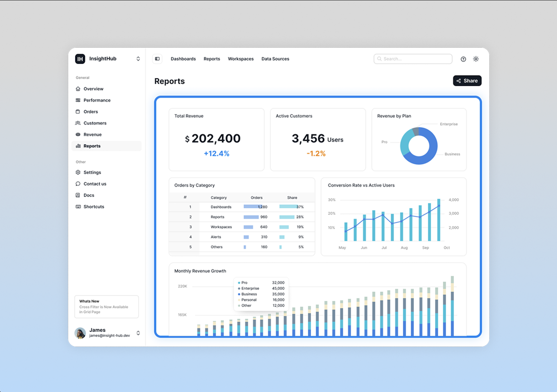Click the Settings gear icon in sidebar
The height and width of the screenshot is (392, 557).
[78, 172]
